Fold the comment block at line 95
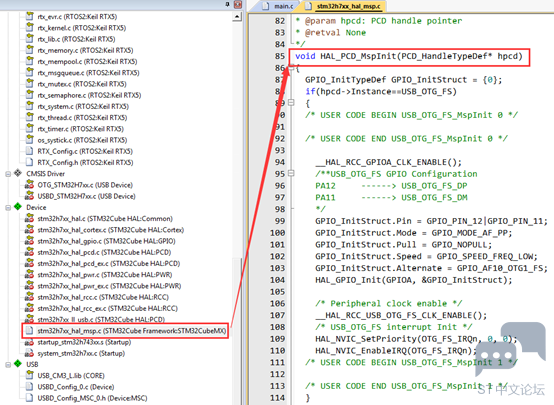This screenshot has height=405, width=554. [x=291, y=173]
